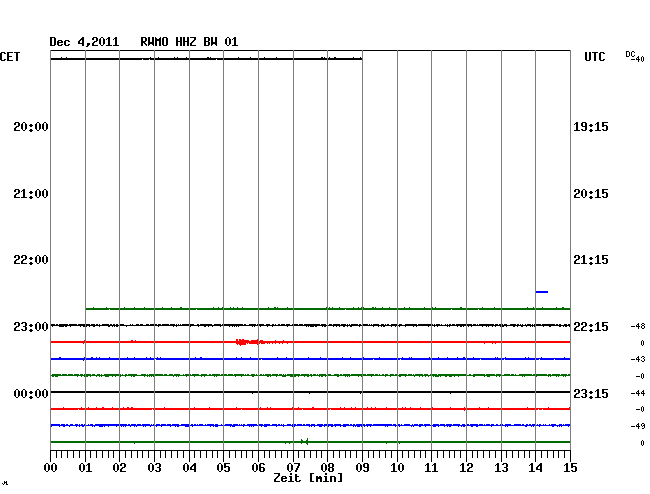The width and height of the screenshot is (650, 494).
Task: Click minute label "05" on the time axis
Action: 223,468
